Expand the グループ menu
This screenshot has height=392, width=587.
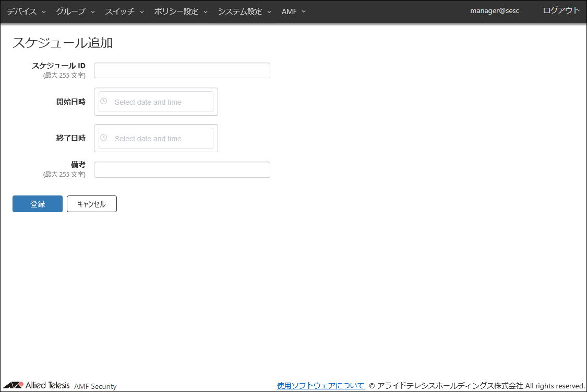pyautogui.click(x=75, y=11)
